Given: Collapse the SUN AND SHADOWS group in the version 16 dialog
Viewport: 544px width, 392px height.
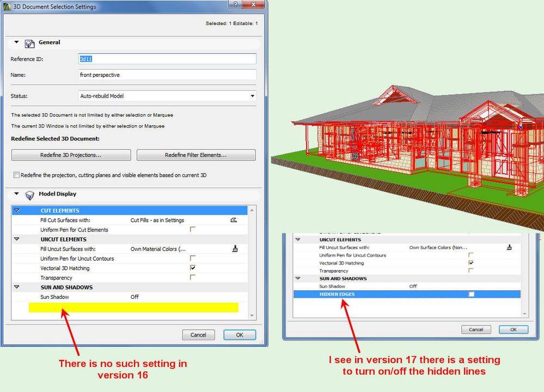Looking at the screenshot, I should point(16,287).
